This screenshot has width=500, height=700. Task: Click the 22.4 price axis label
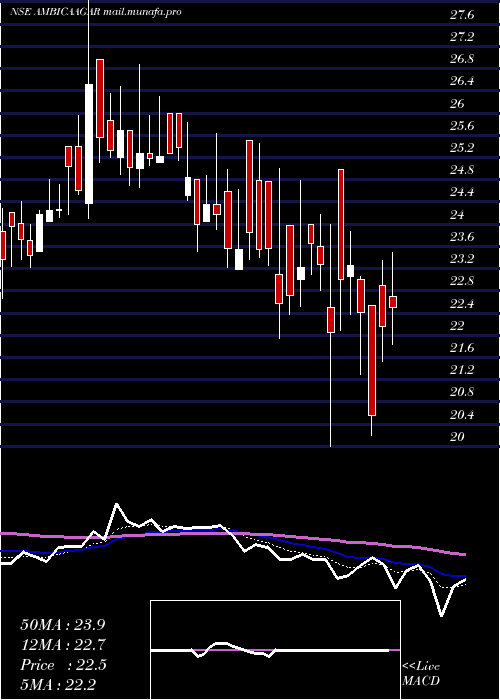coord(462,304)
